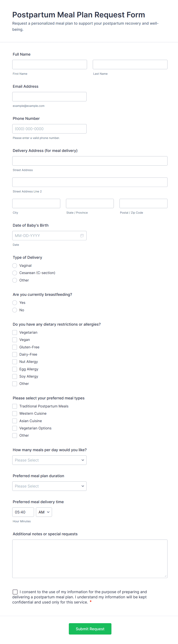Click the Postal / Zip Code field
Image resolution: width=178 pixels, height=644 pixels.
143,204
